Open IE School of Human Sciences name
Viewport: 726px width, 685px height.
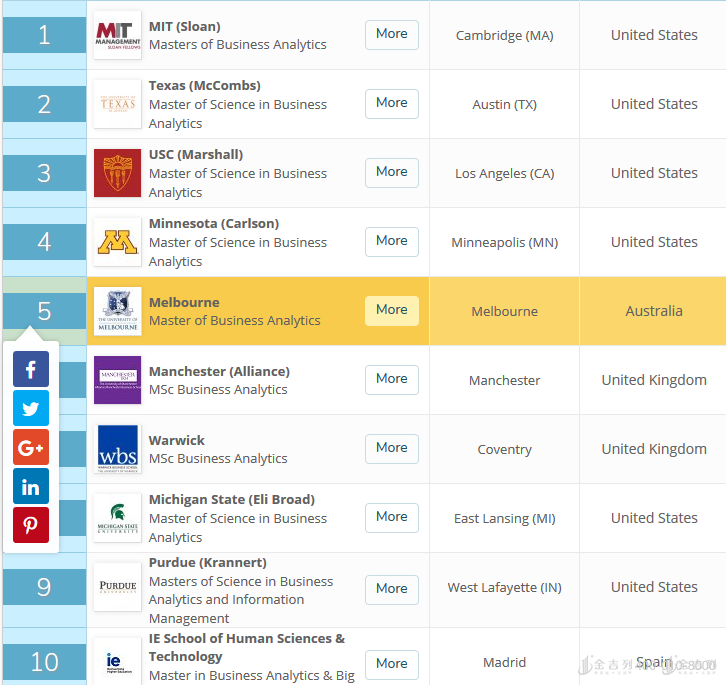point(247,647)
